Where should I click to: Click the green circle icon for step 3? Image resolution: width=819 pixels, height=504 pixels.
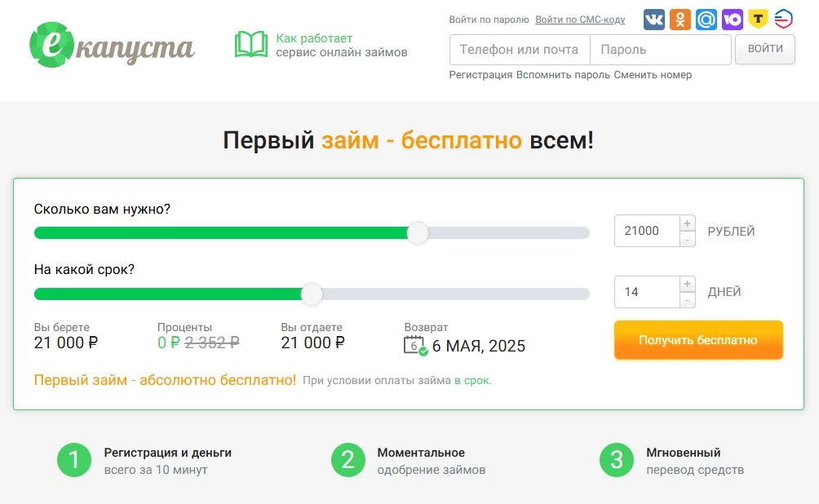618,460
